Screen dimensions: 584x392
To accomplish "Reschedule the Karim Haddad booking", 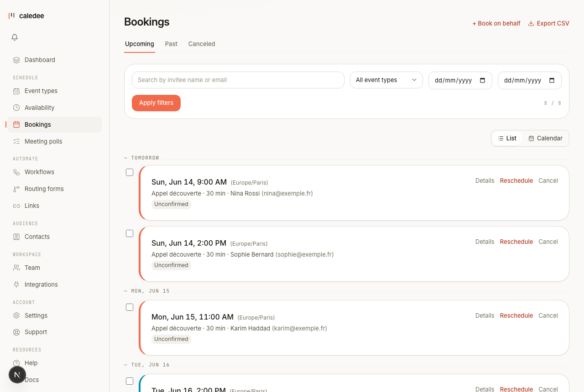I will (x=516, y=315).
